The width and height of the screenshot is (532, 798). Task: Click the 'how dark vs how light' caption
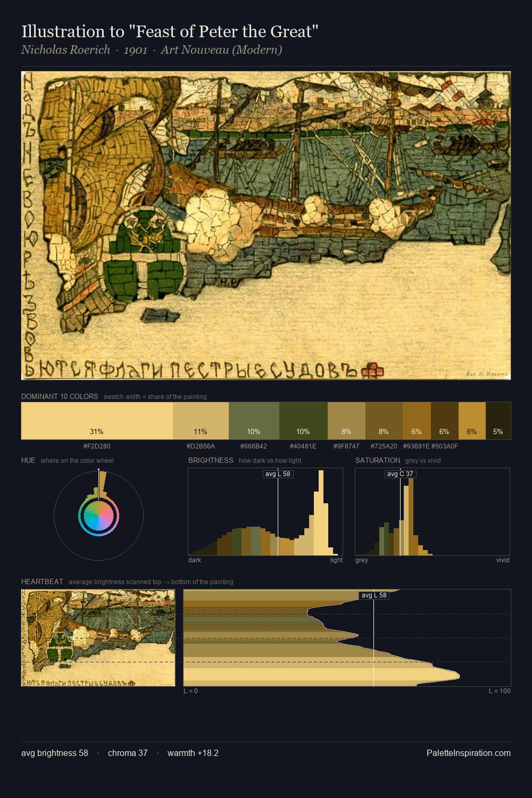[x=270, y=461]
